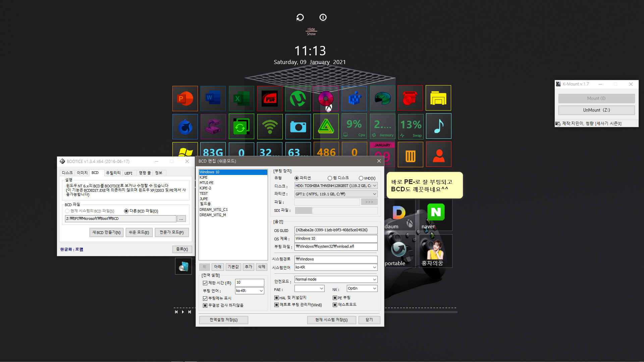Launch the blue swirl browser tile

(185, 127)
